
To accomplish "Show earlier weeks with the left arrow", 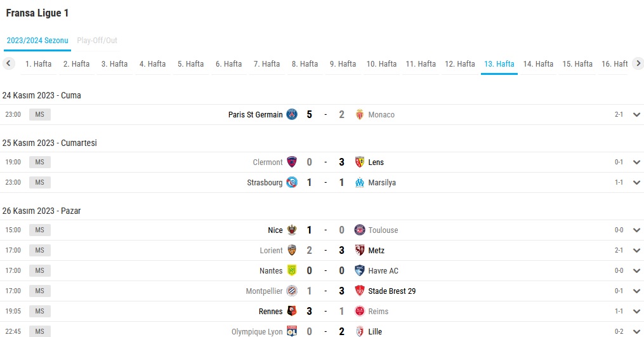I will tap(8, 63).
